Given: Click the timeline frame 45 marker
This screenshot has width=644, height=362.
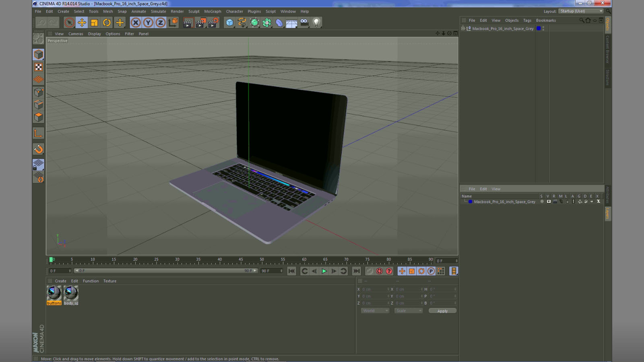Looking at the screenshot, I should click(241, 260).
